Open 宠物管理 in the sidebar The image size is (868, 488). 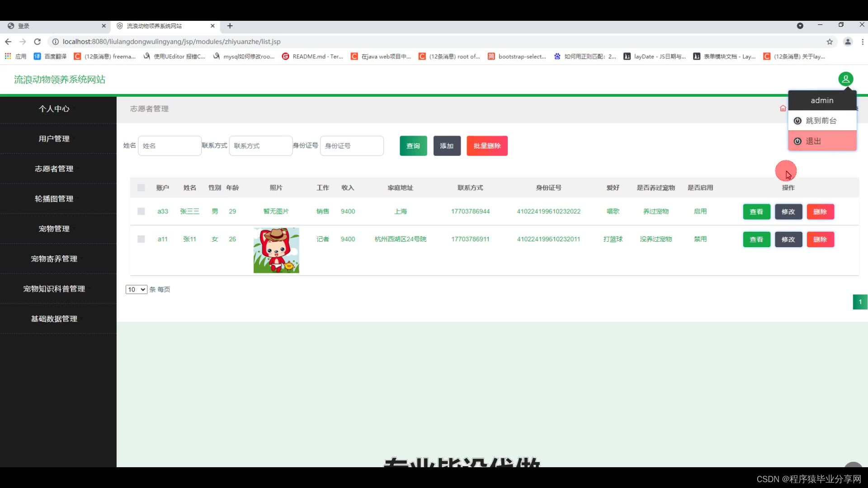(x=54, y=229)
